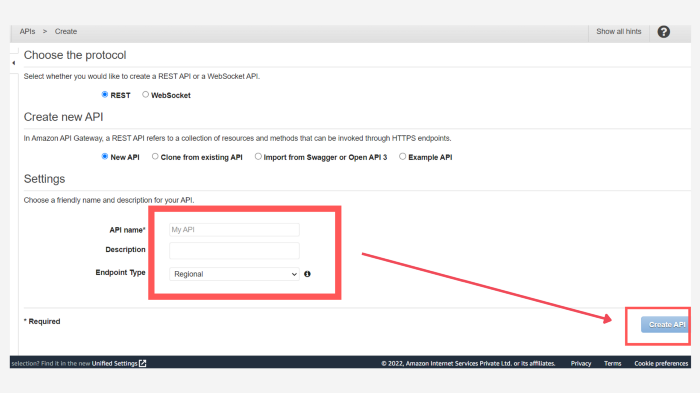Focus the API name input field

234,230
